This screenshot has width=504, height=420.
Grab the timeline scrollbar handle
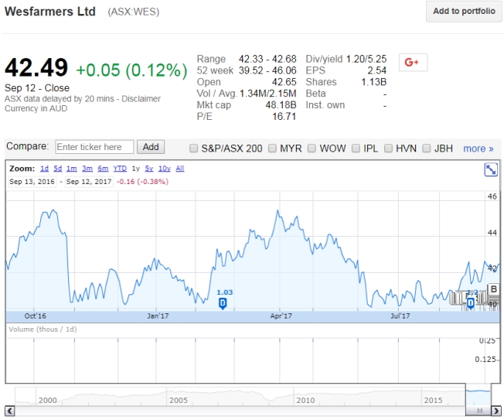click(479, 411)
